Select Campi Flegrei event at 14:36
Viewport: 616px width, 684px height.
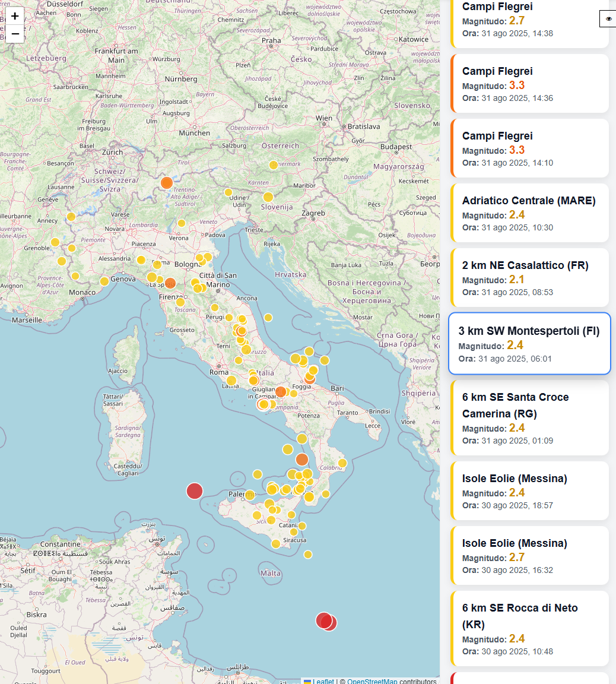click(529, 83)
